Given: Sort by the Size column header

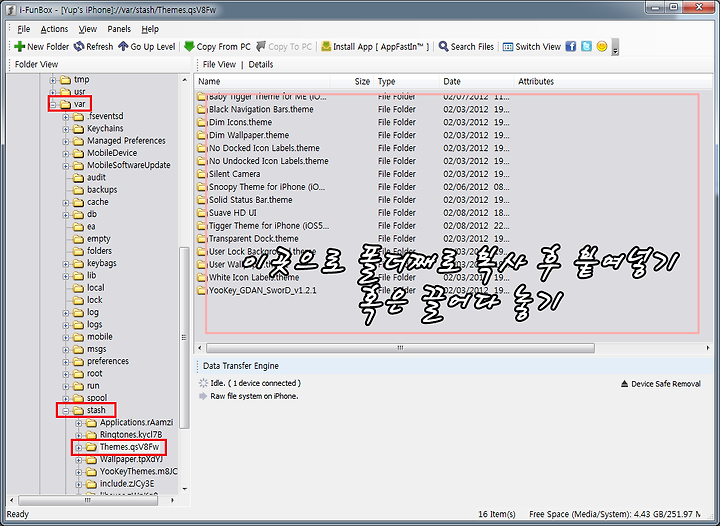Looking at the screenshot, I should (352, 81).
